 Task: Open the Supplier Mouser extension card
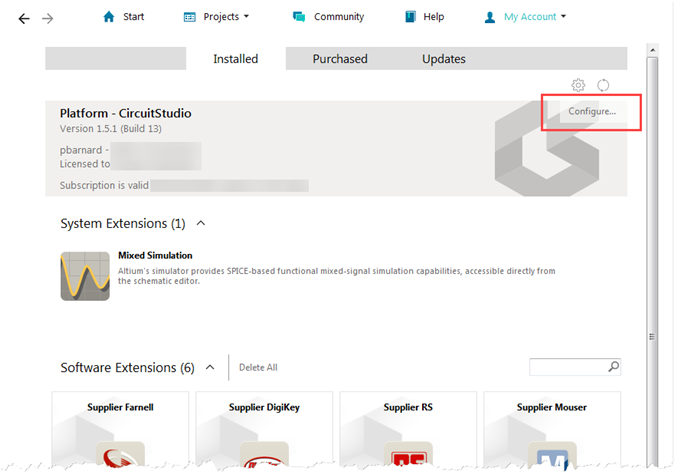click(x=552, y=428)
